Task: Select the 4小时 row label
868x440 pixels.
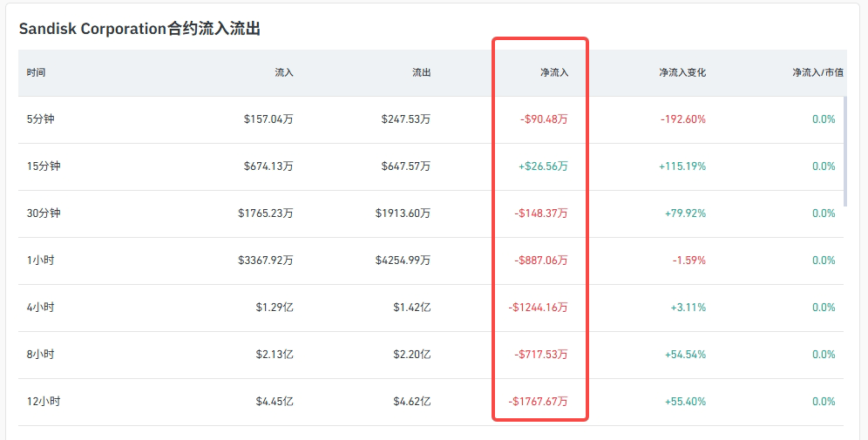Action: coord(40,308)
